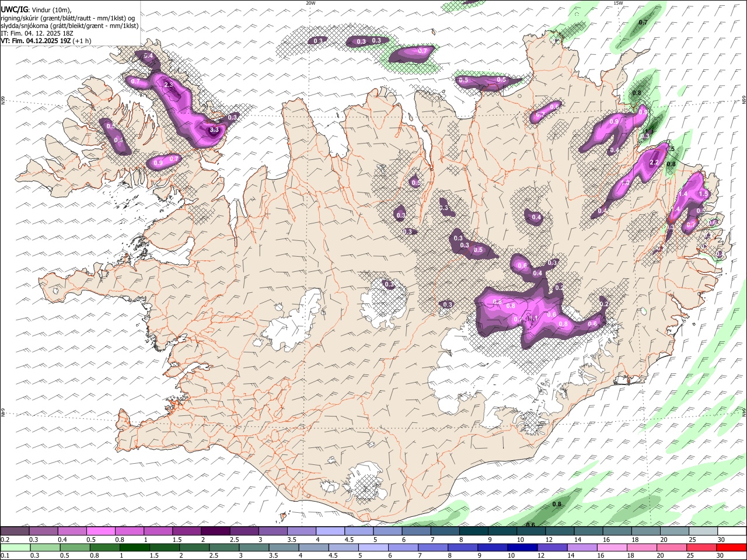Viewport: 747px width, 560px height.
Task: Click the 15W longitude label
Action: pos(618,3)
